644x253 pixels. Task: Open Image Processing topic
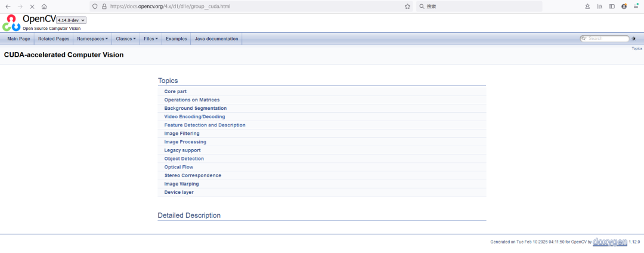185,141
